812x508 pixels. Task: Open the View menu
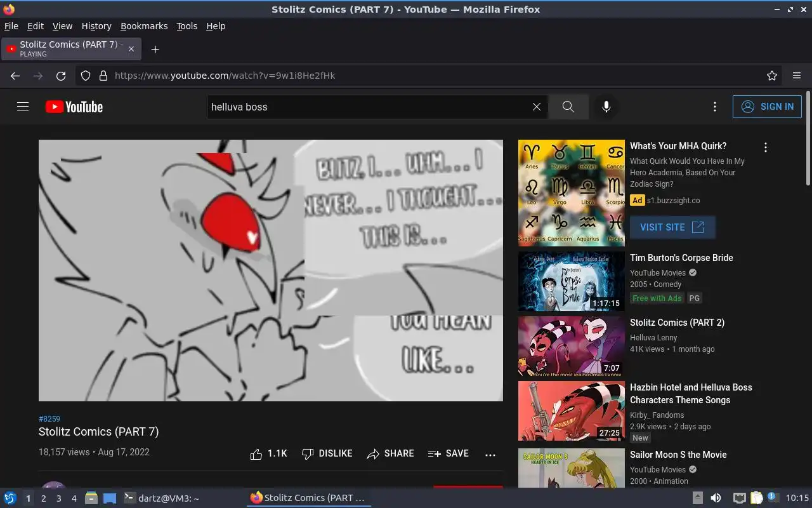pos(62,26)
